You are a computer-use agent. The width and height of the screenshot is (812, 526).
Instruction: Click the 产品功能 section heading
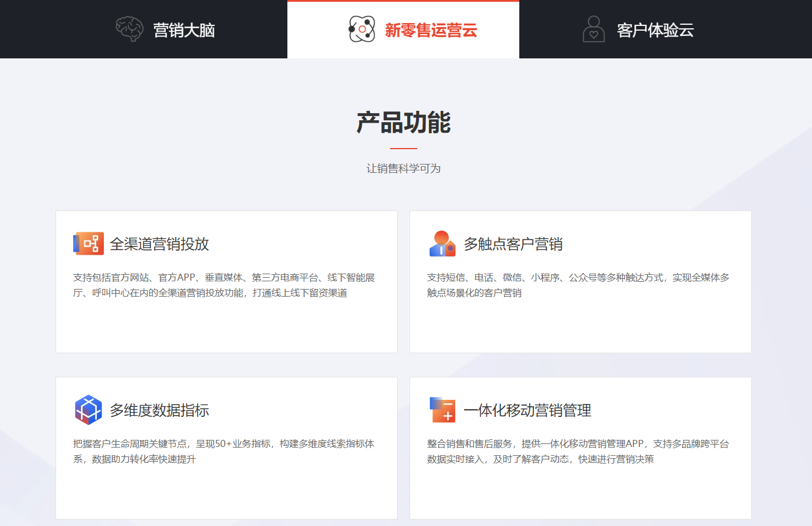(404, 123)
